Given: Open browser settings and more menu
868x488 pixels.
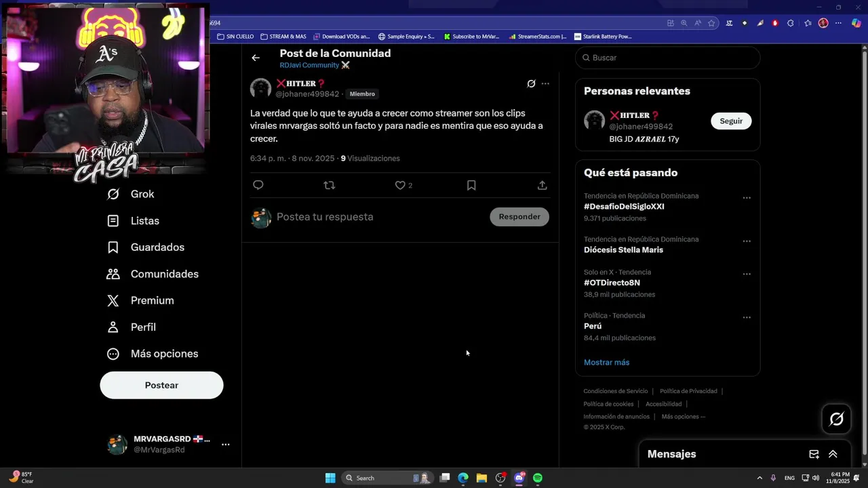Looking at the screenshot, I should coord(839,23).
